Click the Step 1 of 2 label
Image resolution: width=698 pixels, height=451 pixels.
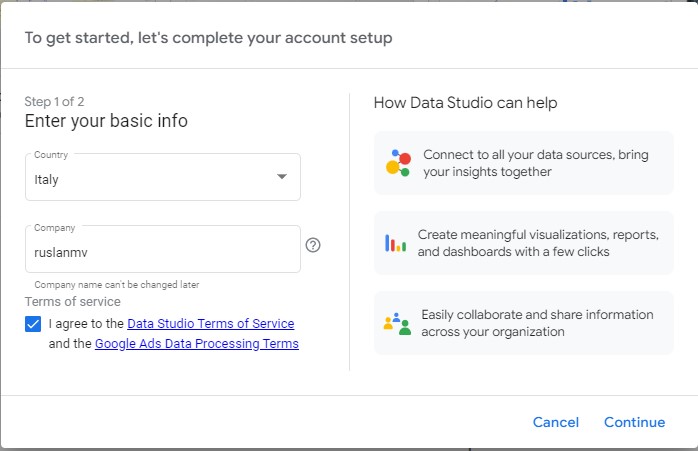54,102
